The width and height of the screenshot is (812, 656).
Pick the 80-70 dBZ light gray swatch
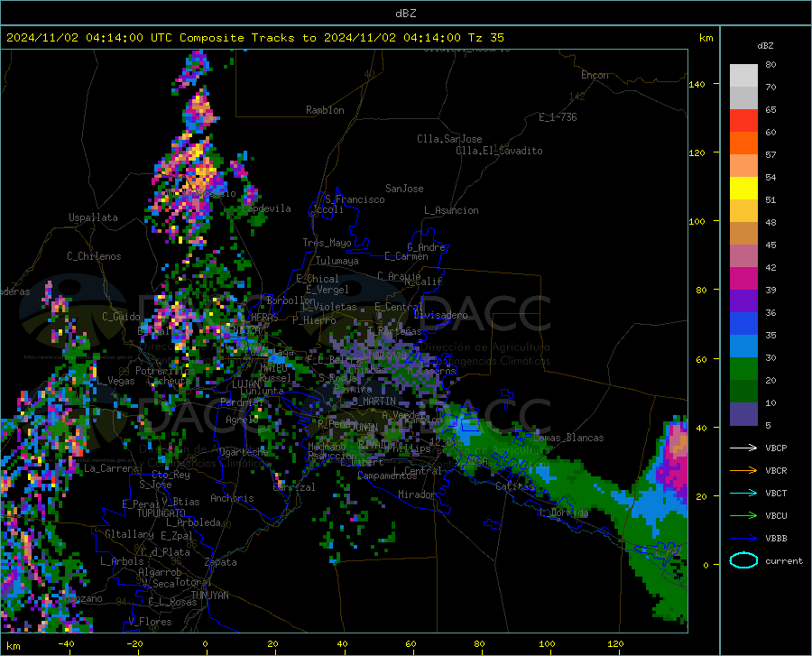[743, 76]
